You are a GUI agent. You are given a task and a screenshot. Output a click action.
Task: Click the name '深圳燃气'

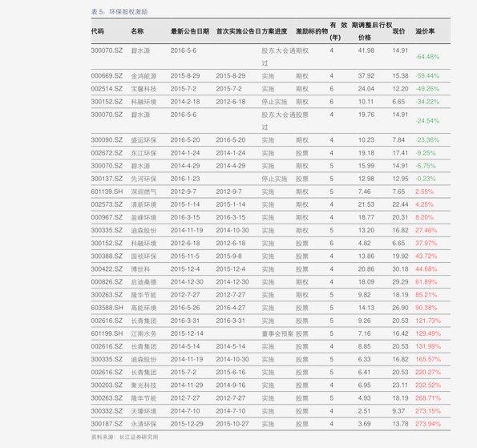tap(144, 192)
